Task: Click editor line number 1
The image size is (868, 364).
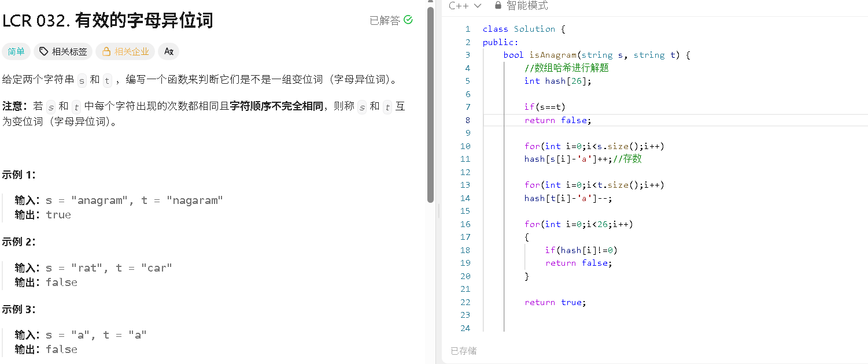Action: click(x=468, y=29)
